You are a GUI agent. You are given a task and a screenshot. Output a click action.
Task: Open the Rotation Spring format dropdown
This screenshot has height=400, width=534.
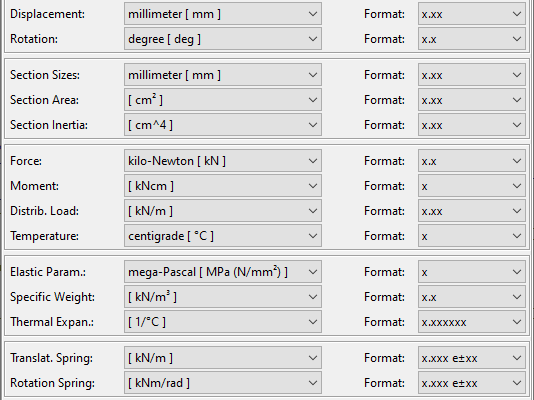tap(472, 383)
